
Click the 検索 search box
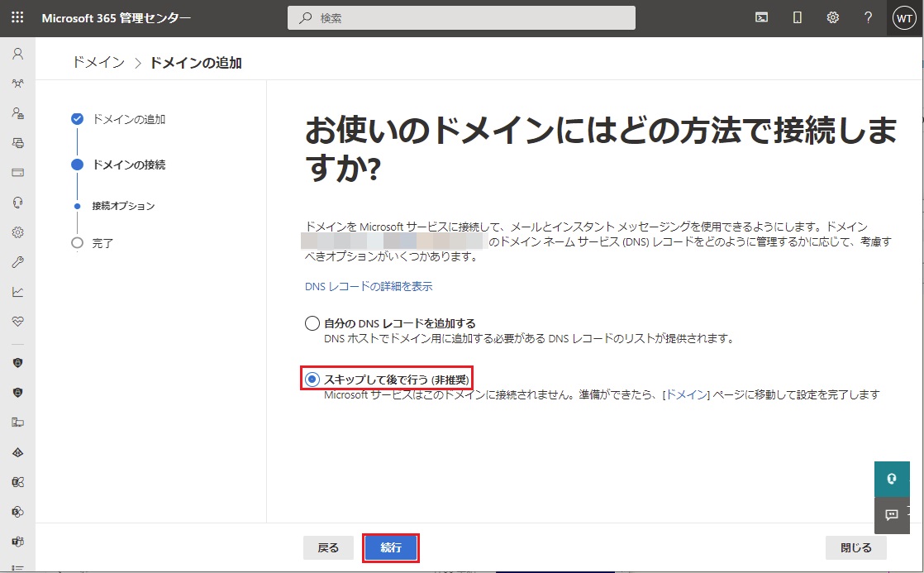pyautogui.click(x=461, y=17)
